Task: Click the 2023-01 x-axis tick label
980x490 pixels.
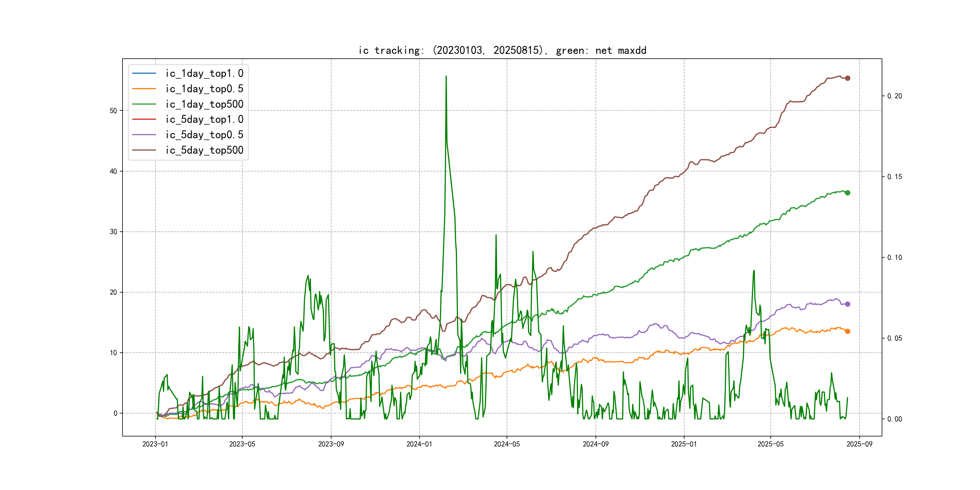Action: point(155,444)
